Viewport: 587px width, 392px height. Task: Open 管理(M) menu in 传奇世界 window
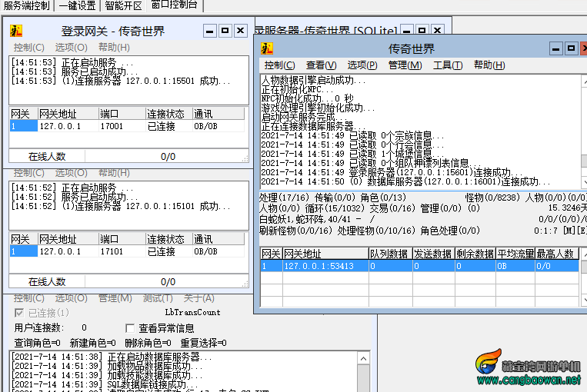(x=405, y=65)
